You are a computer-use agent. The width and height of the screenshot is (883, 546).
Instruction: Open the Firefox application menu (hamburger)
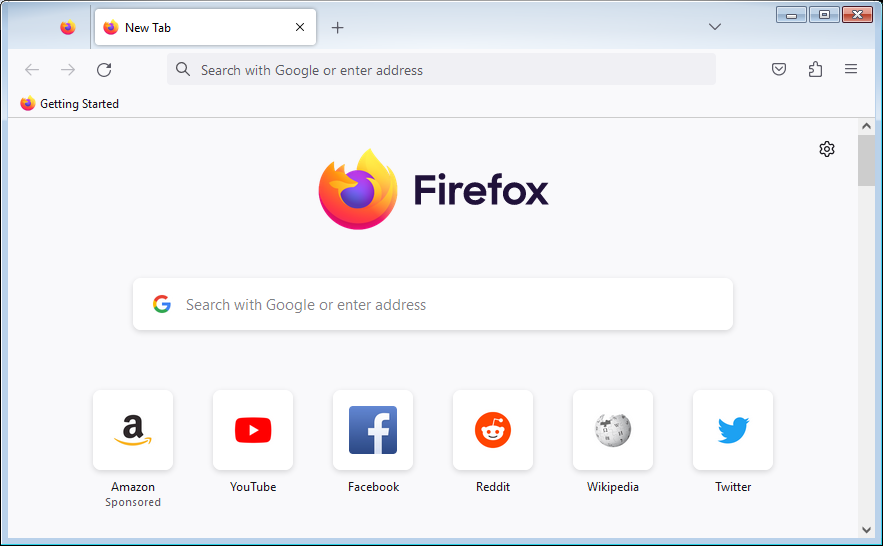[x=851, y=70]
